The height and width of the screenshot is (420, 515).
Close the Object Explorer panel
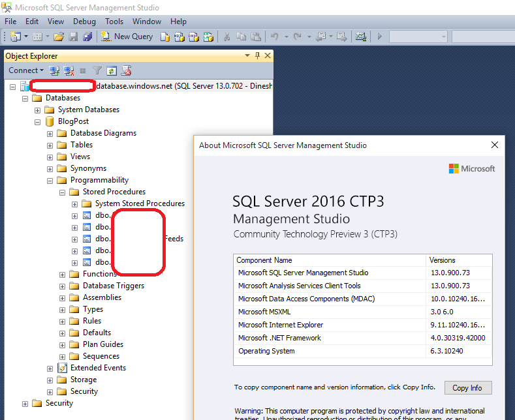point(268,56)
